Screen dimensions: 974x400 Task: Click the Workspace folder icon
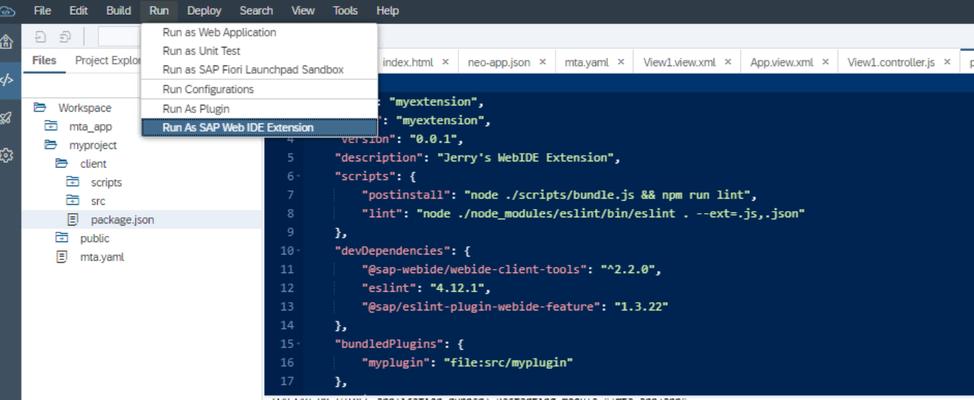[x=40, y=107]
